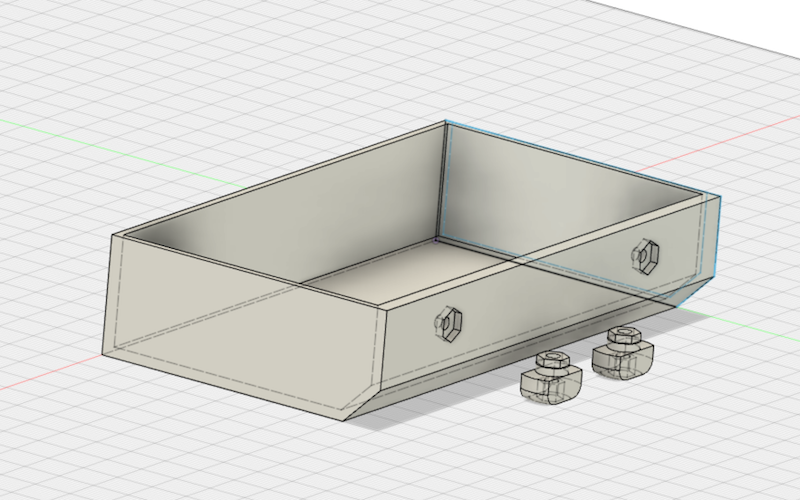Select the hex nut near the blue-highlighted wall
The height and width of the screenshot is (500, 800).
(x=645, y=257)
